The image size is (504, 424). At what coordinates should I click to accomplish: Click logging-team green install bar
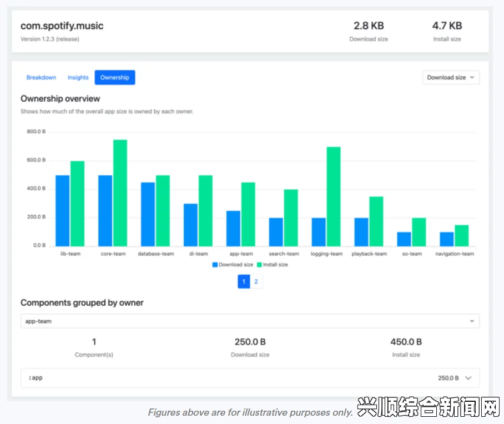[334, 196]
